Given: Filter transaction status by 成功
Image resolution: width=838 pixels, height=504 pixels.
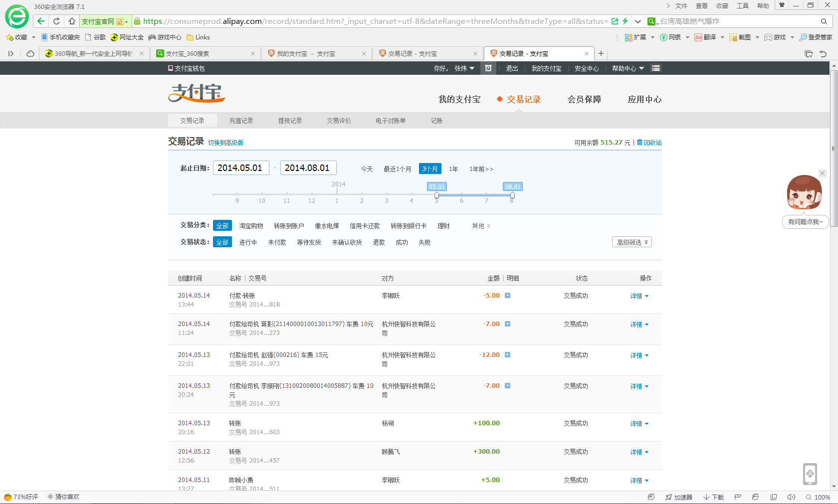Looking at the screenshot, I should coord(402,242).
